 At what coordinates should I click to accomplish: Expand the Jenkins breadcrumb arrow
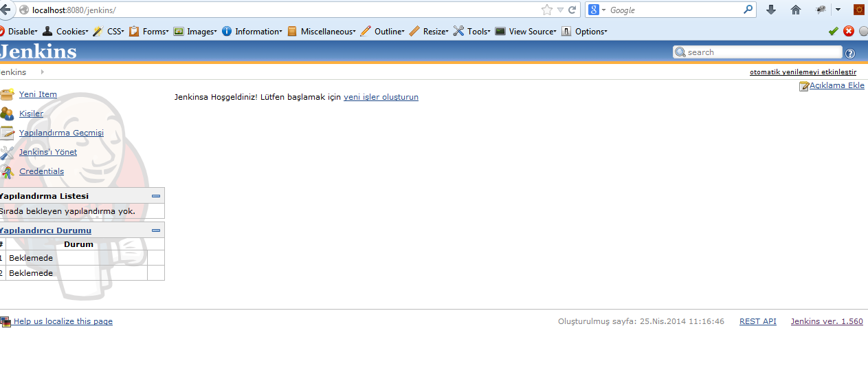coord(42,72)
